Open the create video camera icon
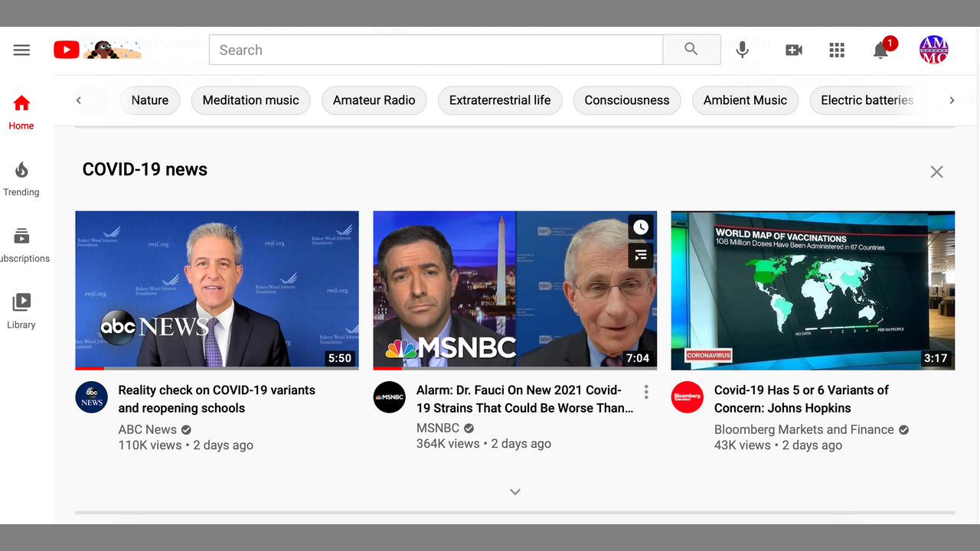 pyautogui.click(x=794, y=51)
